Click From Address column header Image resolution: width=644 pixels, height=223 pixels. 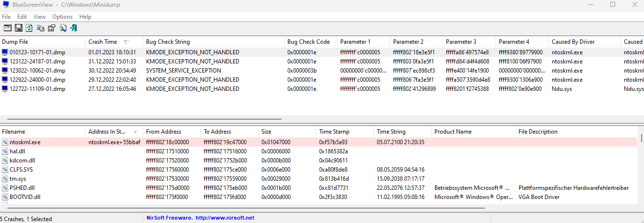[172, 131]
